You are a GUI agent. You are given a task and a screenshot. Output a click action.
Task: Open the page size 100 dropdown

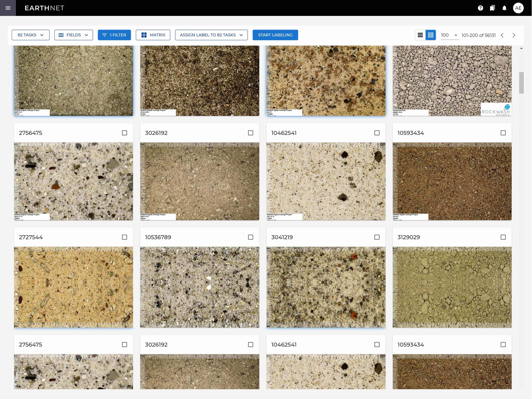[x=449, y=35]
